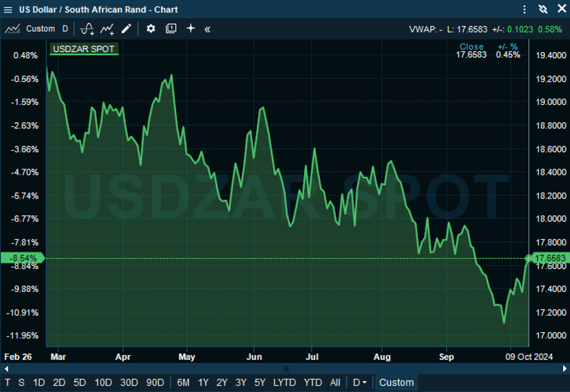The image size is (570, 392).
Task: Switch to 5D range
Action: (x=80, y=382)
